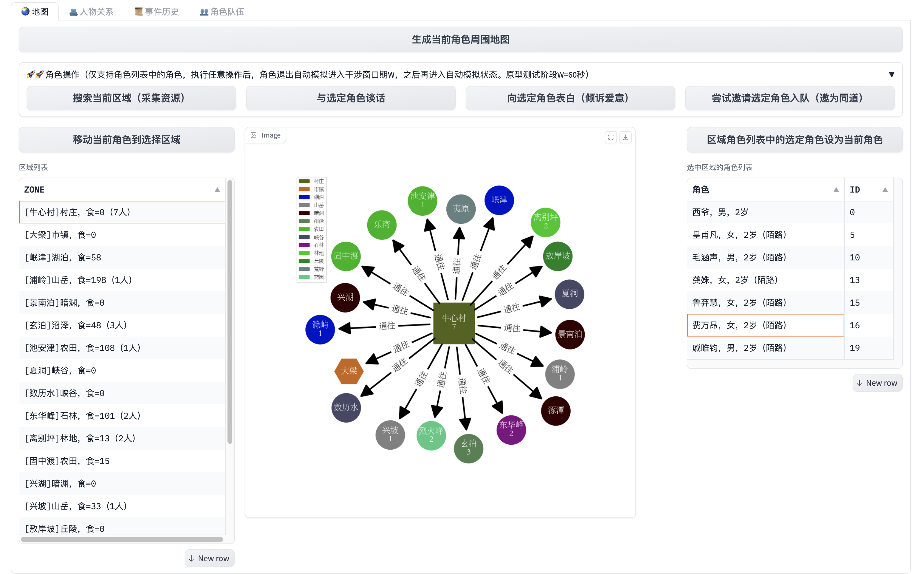Click the 玄泊 node on map
Screen dimensions: 924x574
click(468, 448)
